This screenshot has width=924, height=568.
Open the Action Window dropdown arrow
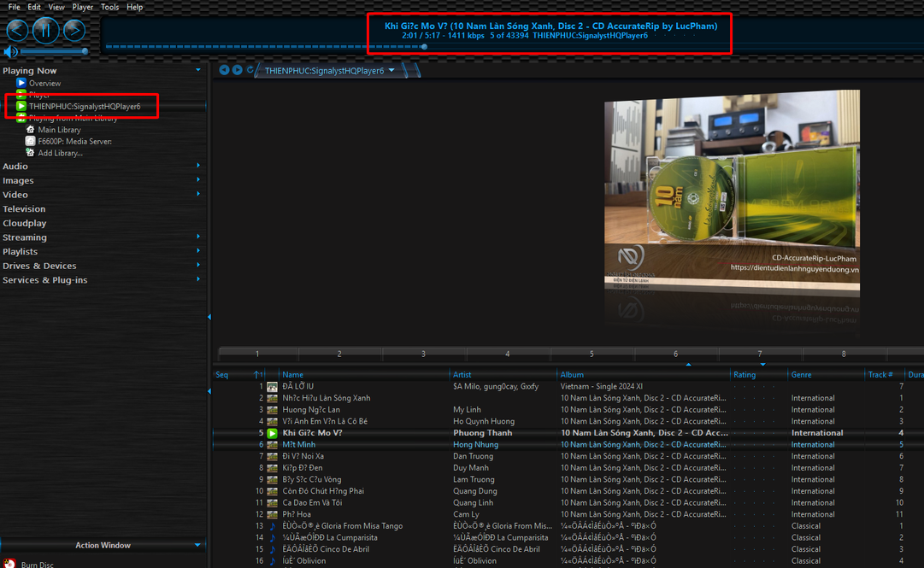[x=197, y=546]
